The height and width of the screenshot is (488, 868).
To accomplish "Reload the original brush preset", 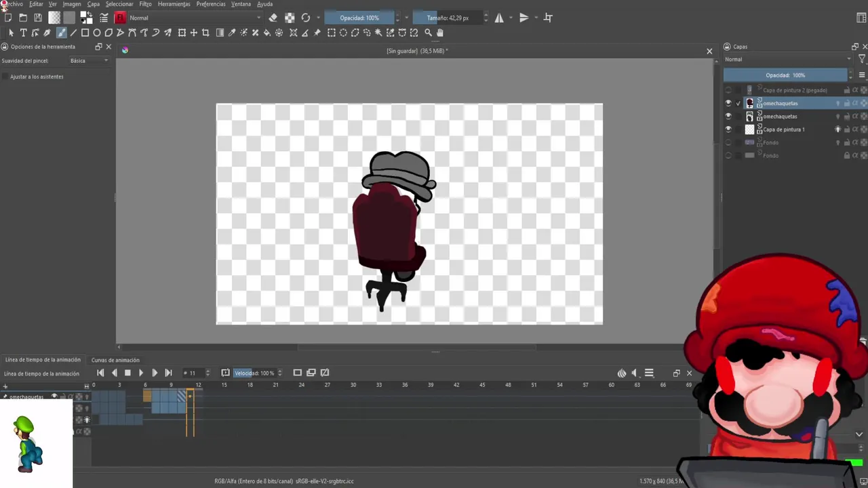I will 306,18.
